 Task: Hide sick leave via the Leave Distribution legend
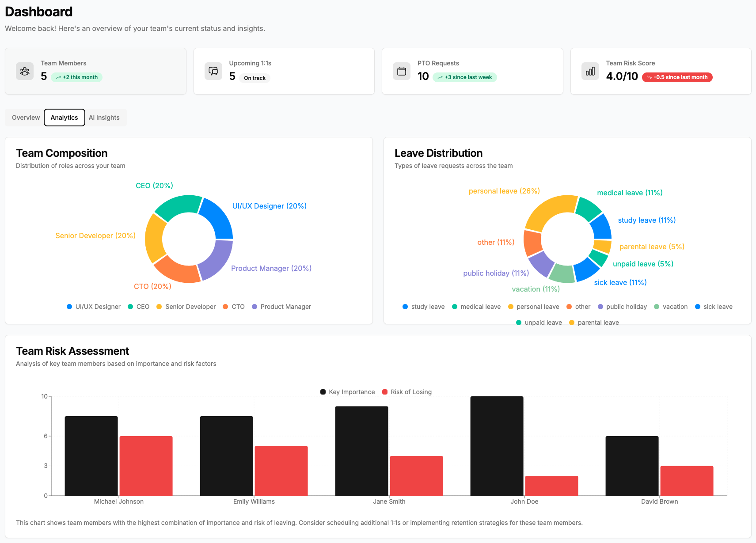point(714,307)
